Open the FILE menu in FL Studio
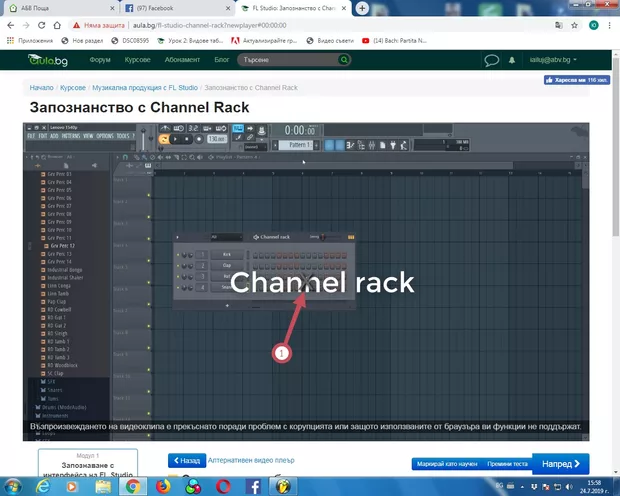Screen dimensions: 620x496 pos(31,136)
